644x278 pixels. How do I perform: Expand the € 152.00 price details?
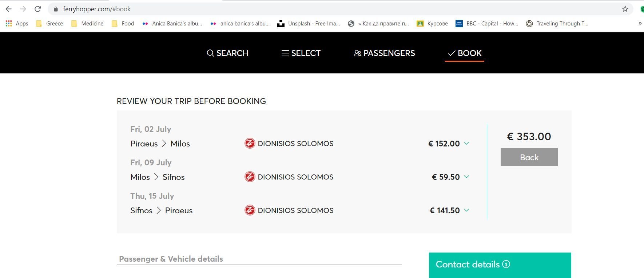[466, 144]
